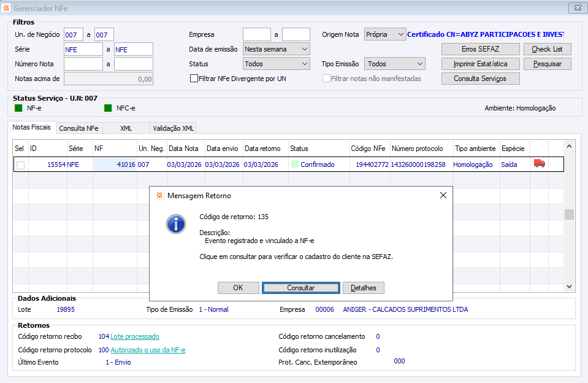588x383 pixels.
Task: Enable Filtrar NFe Divergente por UN
Action: point(194,79)
